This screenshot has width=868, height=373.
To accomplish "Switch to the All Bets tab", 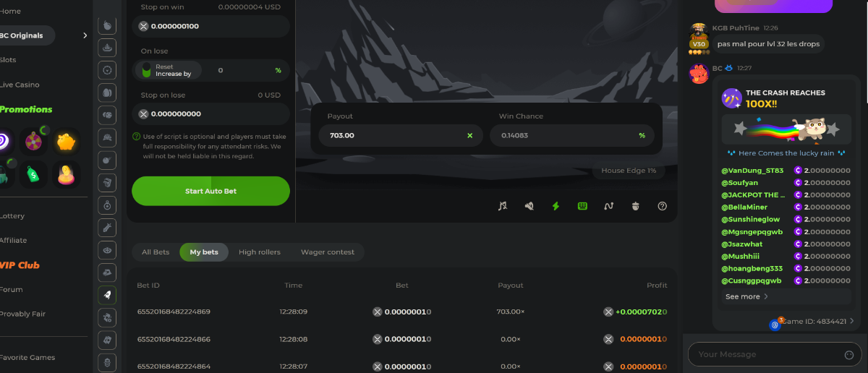I will 156,252.
